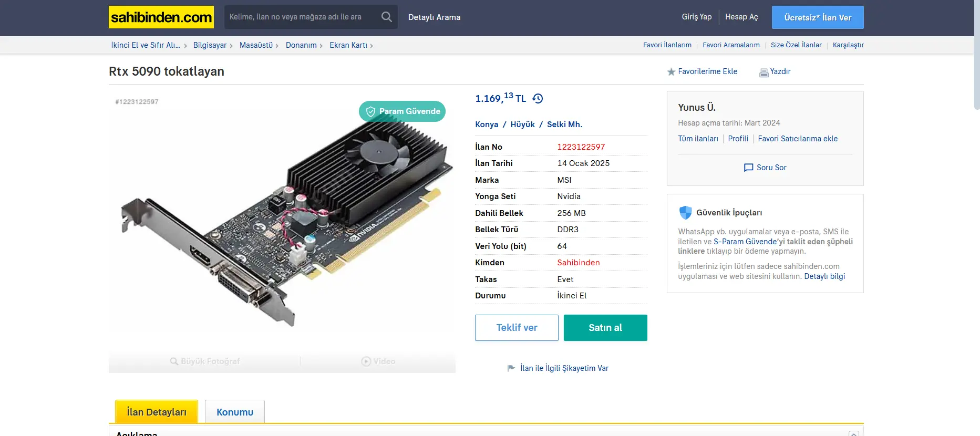Viewport: 980px width, 436px height.
Task: Click the Güvenlik İpuçları shield icon
Action: coord(685,213)
